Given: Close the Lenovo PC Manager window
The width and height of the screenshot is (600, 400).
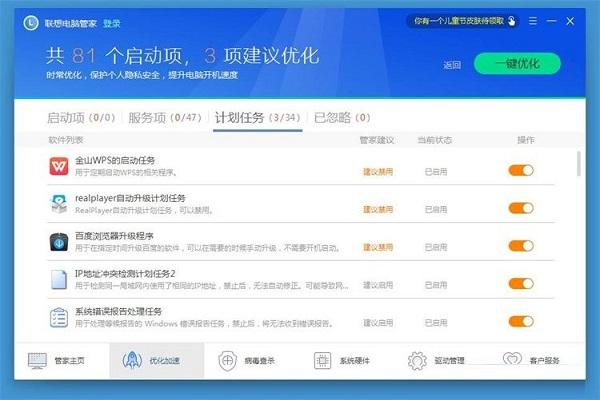Looking at the screenshot, I should coord(570,21).
